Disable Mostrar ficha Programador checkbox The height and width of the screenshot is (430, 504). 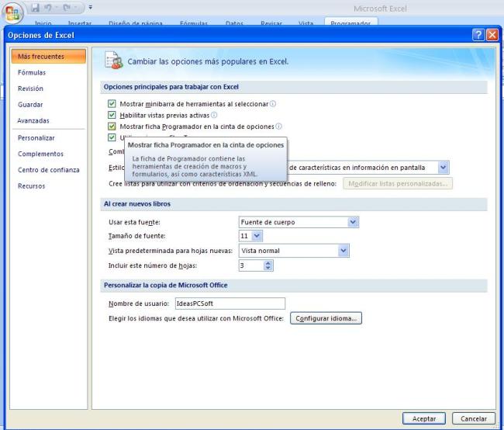click(x=112, y=126)
